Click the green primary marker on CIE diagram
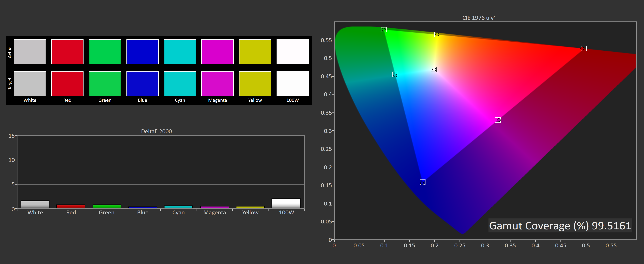Viewport: 644px width, 264px height. [x=384, y=30]
